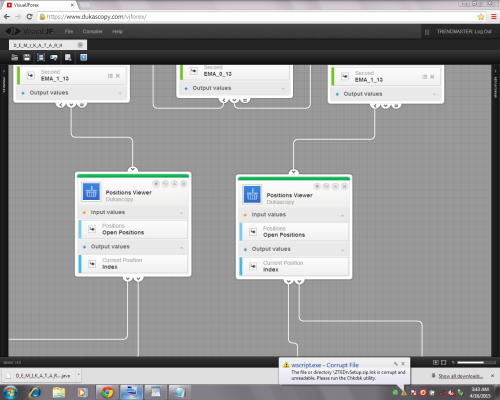Click the select-all blocks toolbar icon
Screen dimensions: 500x400
[x=41, y=57]
